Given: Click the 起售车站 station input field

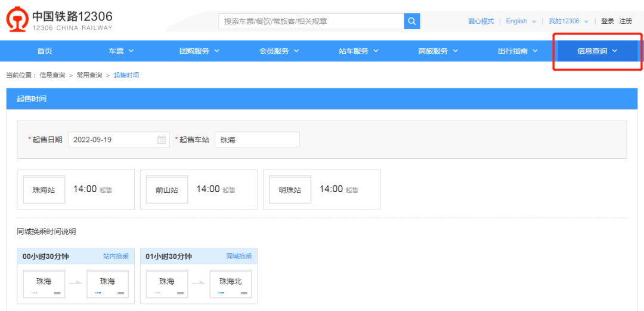Looking at the screenshot, I should [257, 140].
